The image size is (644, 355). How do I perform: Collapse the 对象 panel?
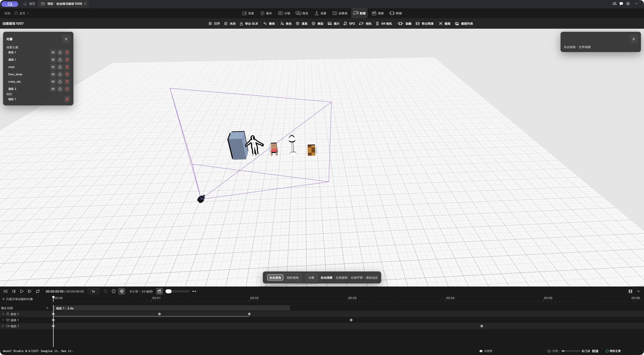[x=66, y=39]
